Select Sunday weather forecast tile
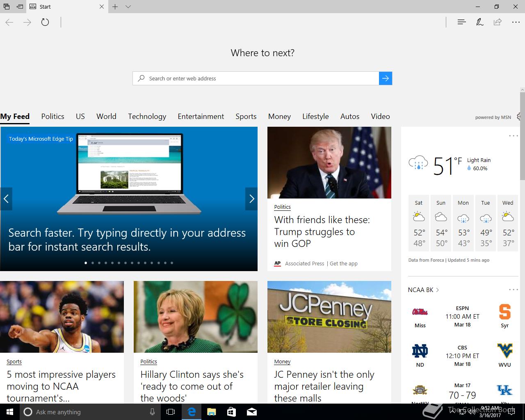This screenshot has height=420, width=525. click(441, 223)
